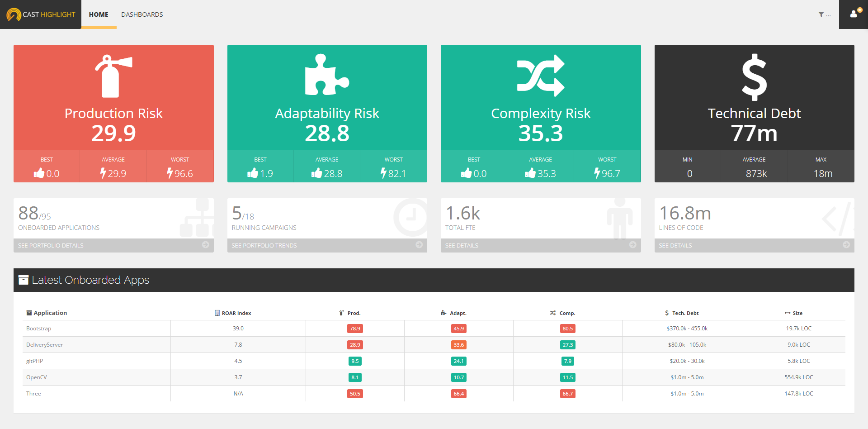The width and height of the screenshot is (868, 429).
Task: Click the Complexity Risk shuffle icon
Action: (x=541, y=76)
